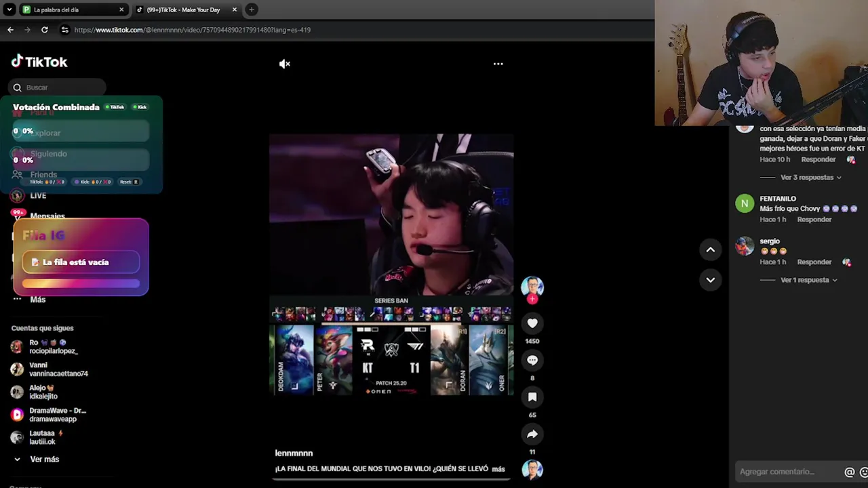868x488 pixels.
Task: Click the @ mention icon in comment box
Action: (x=849, y=472)
